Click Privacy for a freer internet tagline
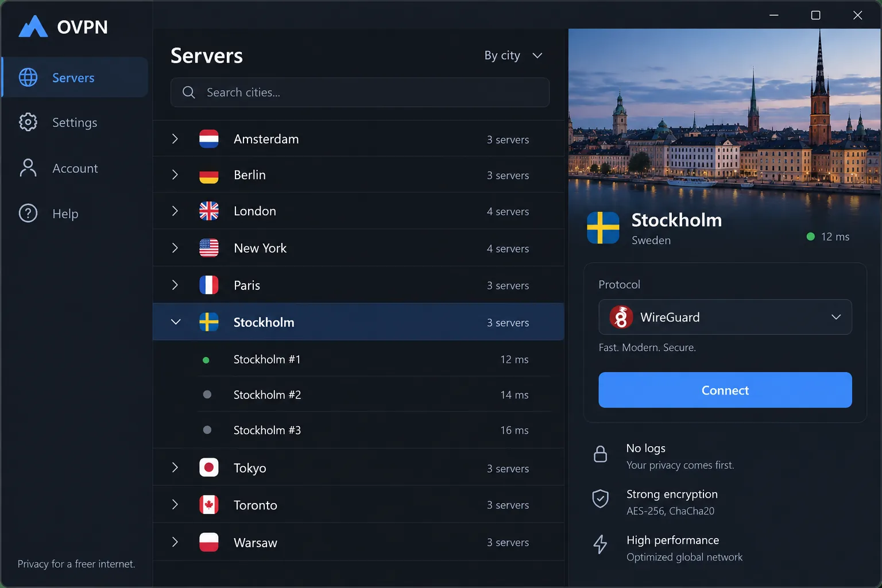Image resolution: width=882 pixels, height=588 pixels. [76, 564]
